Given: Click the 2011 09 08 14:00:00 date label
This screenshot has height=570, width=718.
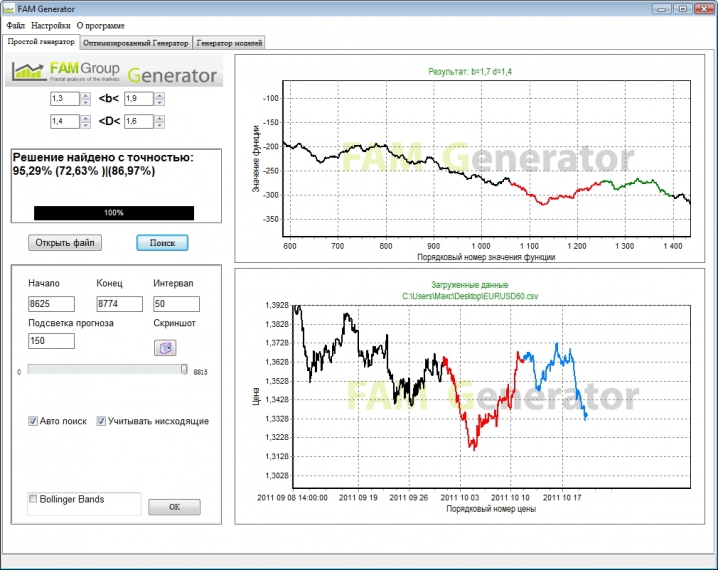Looking at the screenshot, I should (292, 498).
